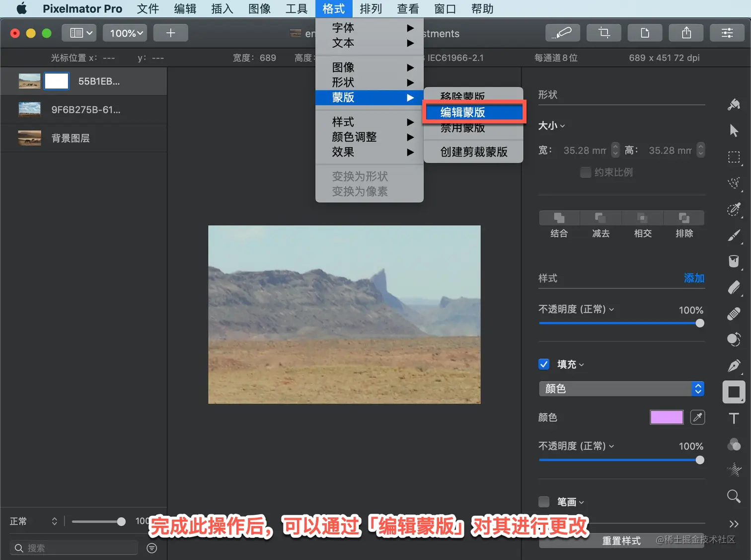Select the Color Fill bucket tool
751x560 pixels.
pos(734,261)
